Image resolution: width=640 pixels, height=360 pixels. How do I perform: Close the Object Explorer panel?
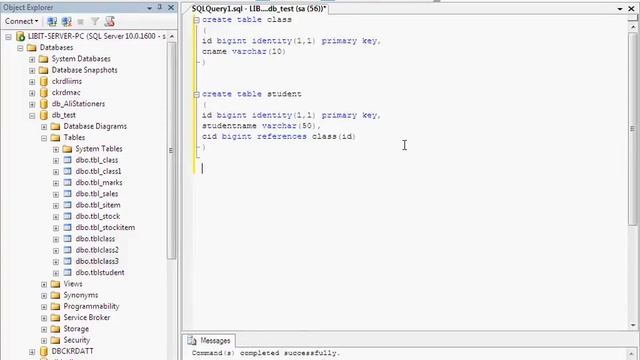[x=171, y=7]
